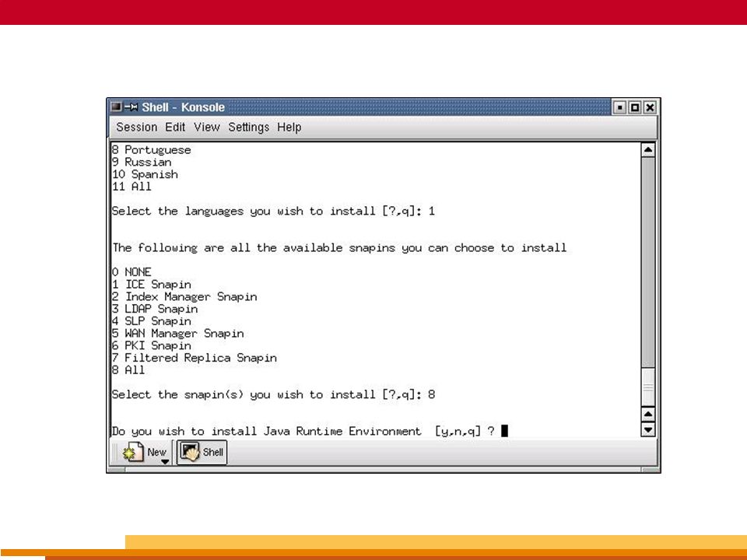Click the Java Runtime Environment prompt line
The width and height of the screenshot is (747, 560).
tap(310, 431)
